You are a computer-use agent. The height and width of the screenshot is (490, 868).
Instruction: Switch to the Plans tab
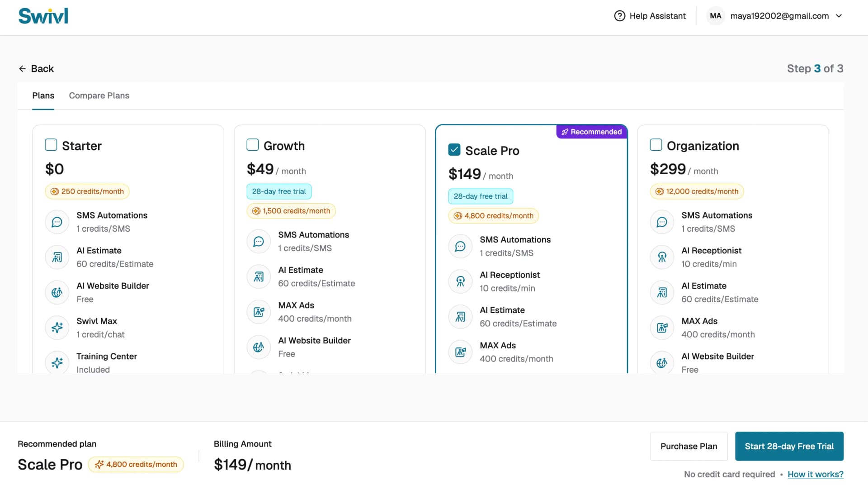[x=43, y=95]
